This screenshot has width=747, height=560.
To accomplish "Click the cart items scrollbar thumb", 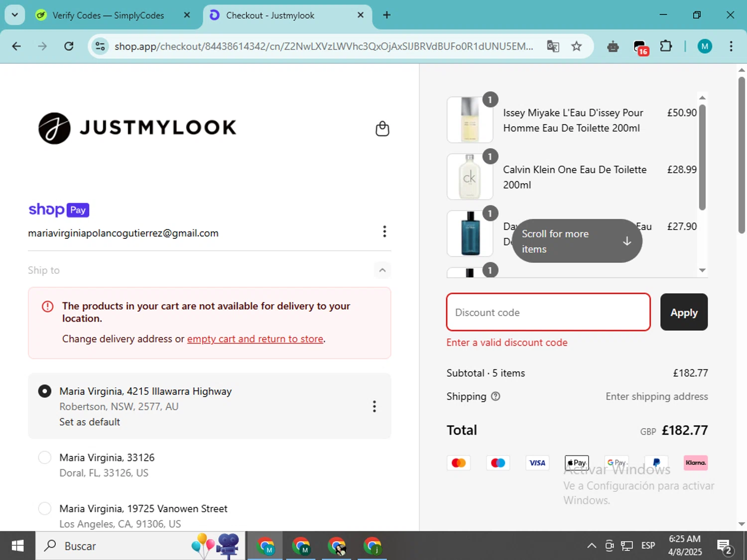I will 702,157.
